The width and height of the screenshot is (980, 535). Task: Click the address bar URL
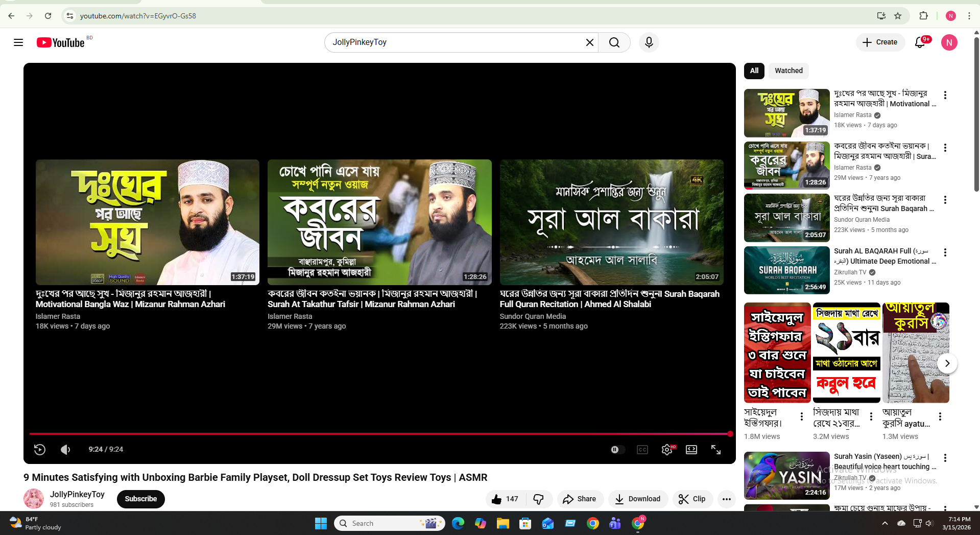tap(138, 16)
